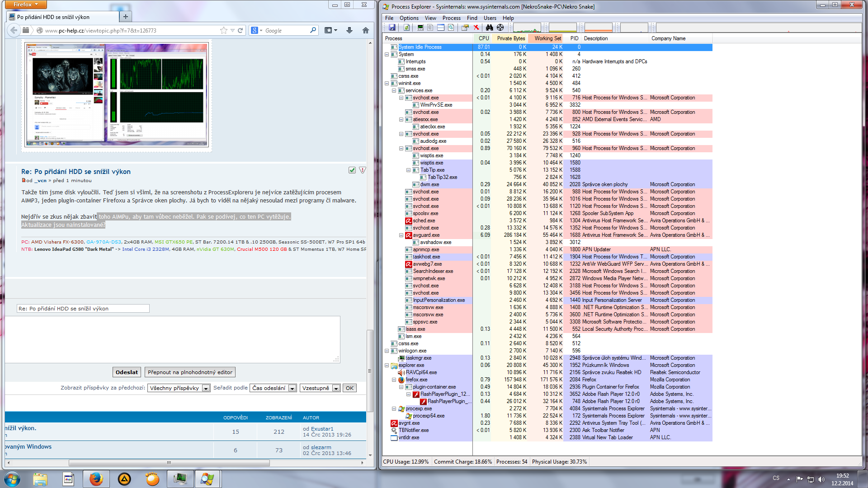This screenshot has height=488, width=868.
Task: Click the Save icon in Process Explorer toolbar
Action: coord(392,28)
